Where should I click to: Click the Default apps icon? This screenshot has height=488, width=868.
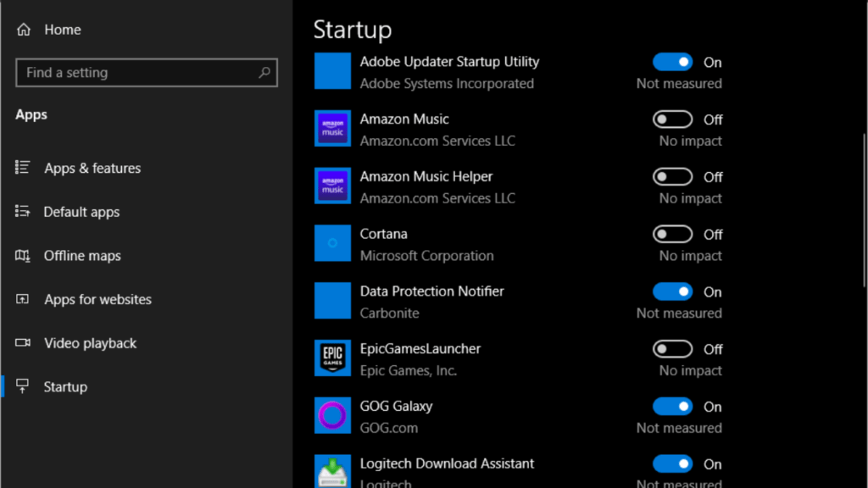coord(22,211)
